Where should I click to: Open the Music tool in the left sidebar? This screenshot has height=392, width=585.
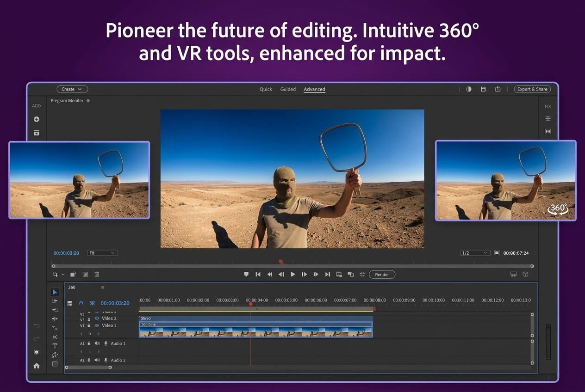[x=55, y=355]
